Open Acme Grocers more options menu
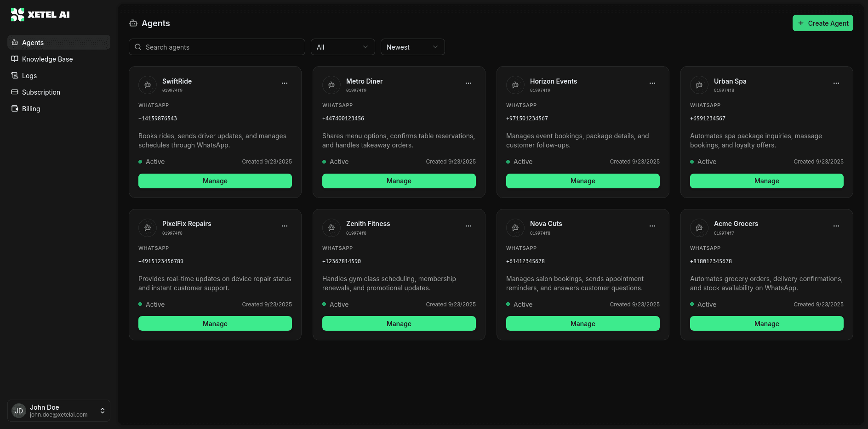This screenshot has height=429, width=868. (836, 226)
